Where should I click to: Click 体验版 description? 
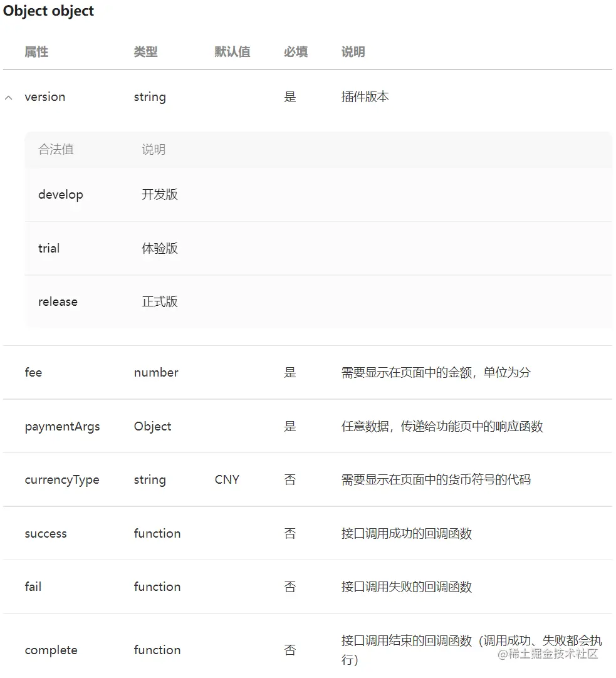coord(160,248)
